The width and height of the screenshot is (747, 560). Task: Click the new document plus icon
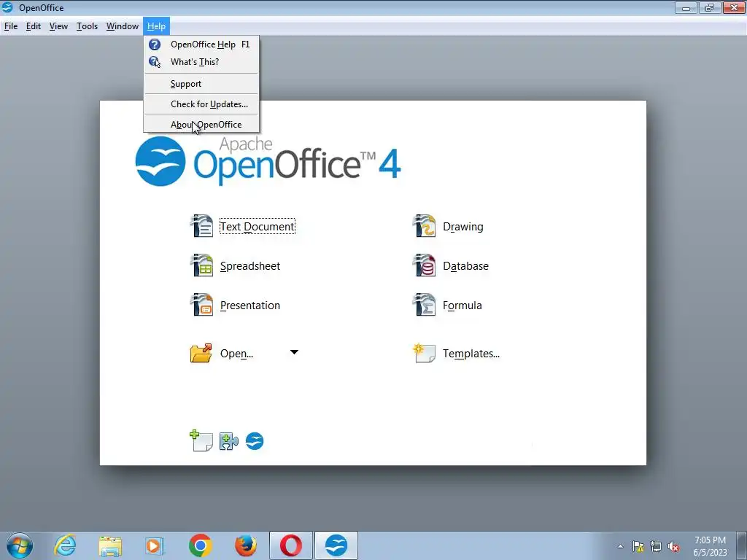(x=201, y=440)
